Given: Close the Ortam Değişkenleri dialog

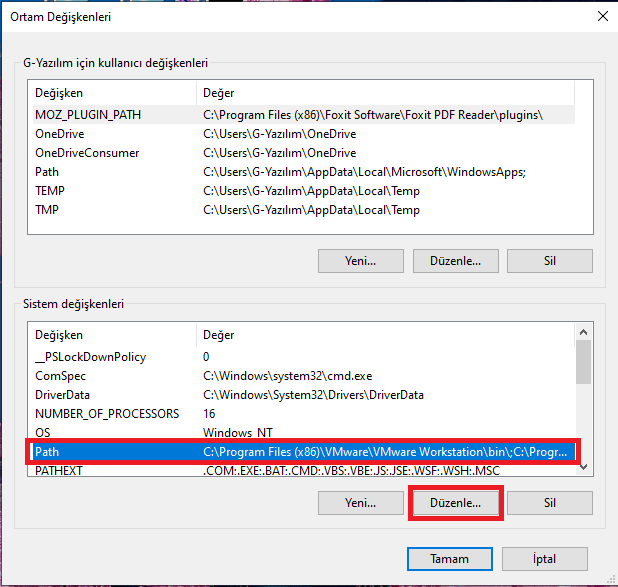Looking at the screenshot, I should [x=601, y=16].
